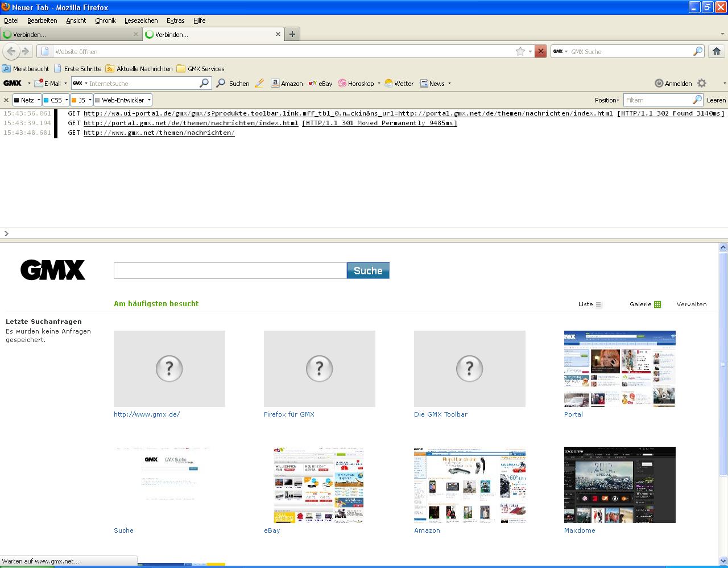Click the blue Suche button on page
Viewport: 728px width, 568px height.
click(368, 271)
